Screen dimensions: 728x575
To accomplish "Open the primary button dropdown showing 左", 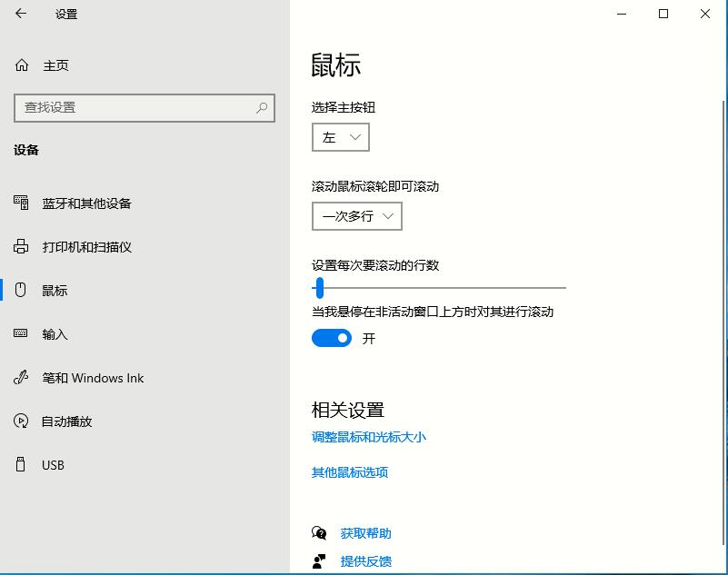I will tap(340, 137).
